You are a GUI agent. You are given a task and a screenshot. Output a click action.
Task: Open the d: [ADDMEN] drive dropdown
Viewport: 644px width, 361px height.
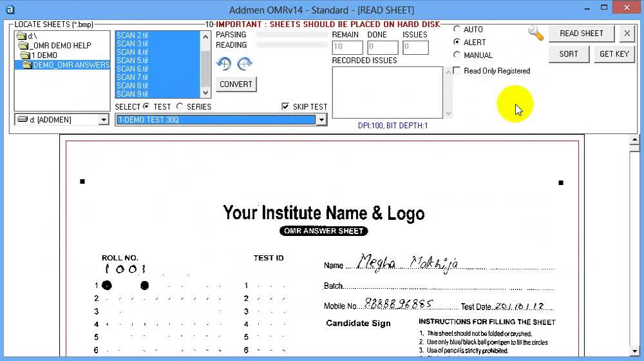point(104,120)
